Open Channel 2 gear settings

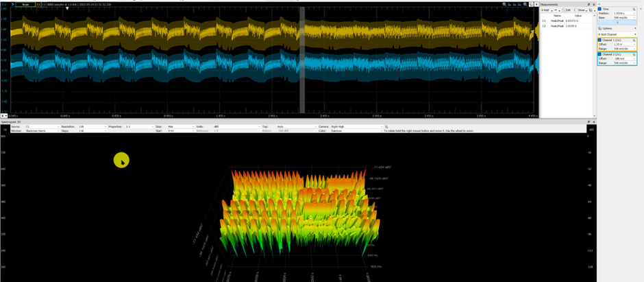tap(634, 54)
